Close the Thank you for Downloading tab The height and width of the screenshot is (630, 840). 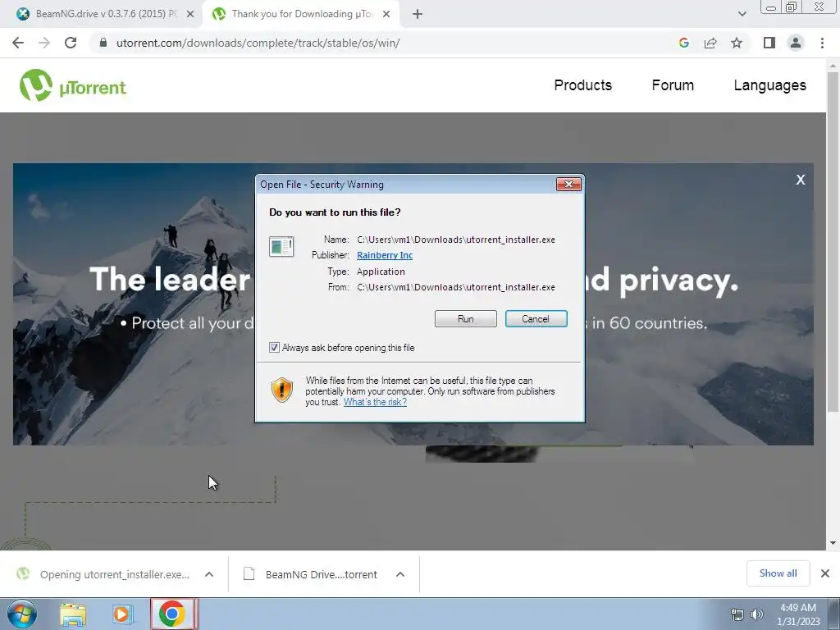[x=386, y=15]
